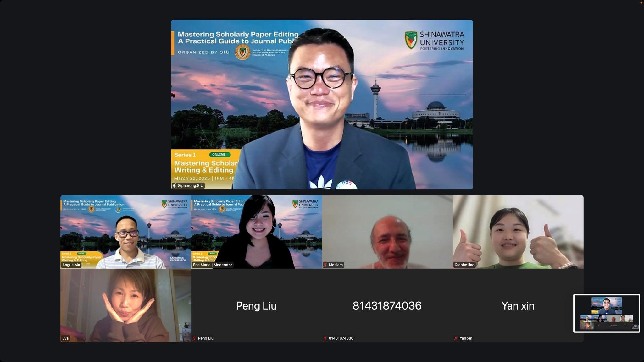Select Moslem's video tile
This screenshot has height=362, width=644.
pos(387,232)
